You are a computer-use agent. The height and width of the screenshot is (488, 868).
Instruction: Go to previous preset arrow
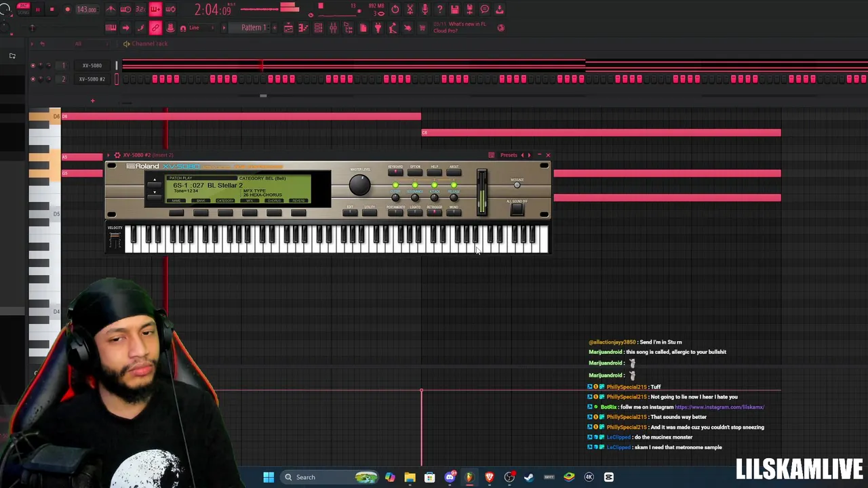(x=522, y=155)
